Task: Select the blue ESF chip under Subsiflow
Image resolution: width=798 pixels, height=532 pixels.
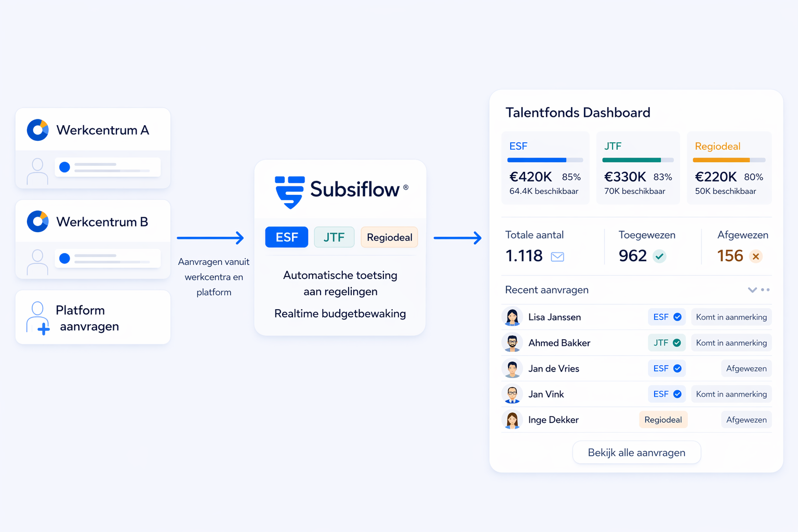Action: click(287, 237)
